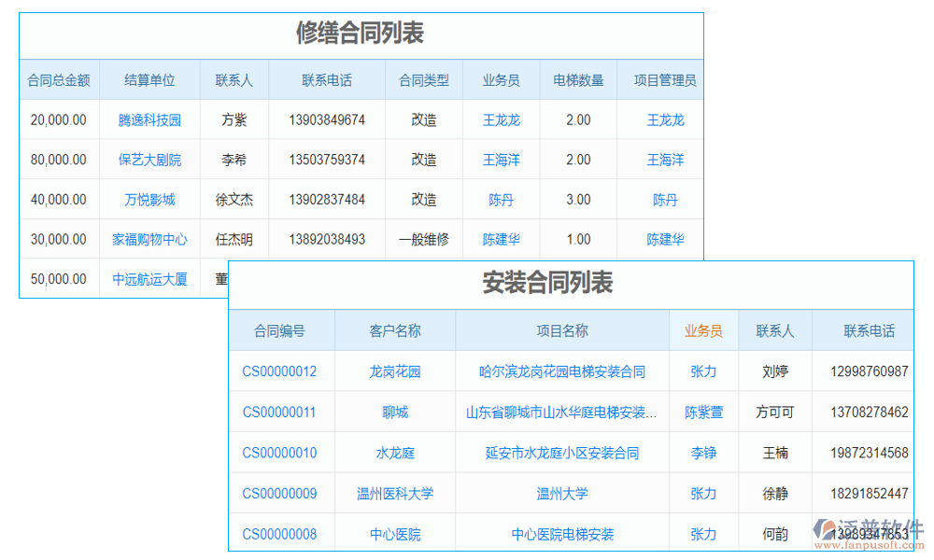Open settlement unit 腾逸科技园
Image resolution: width=934 pixels, height=560 pixels.
click(x=149, y=119)
